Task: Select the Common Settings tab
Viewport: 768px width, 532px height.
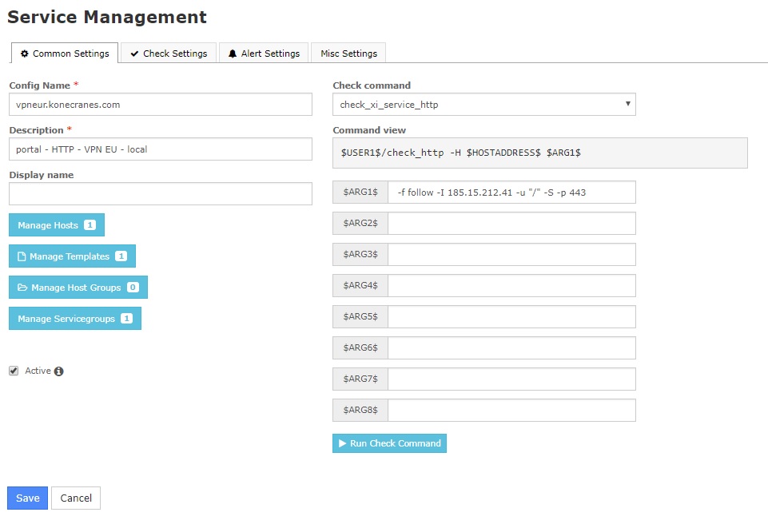Action: tap(65, 54)
